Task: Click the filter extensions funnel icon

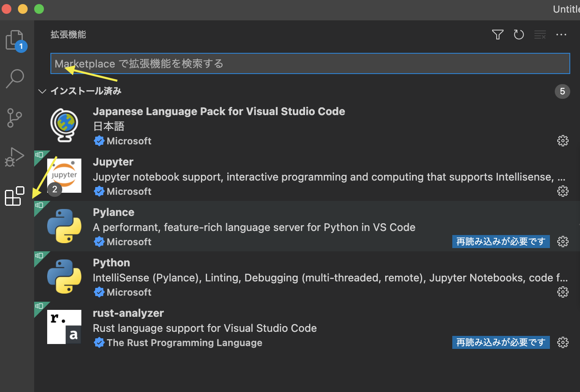Action: tap(498, 35)
